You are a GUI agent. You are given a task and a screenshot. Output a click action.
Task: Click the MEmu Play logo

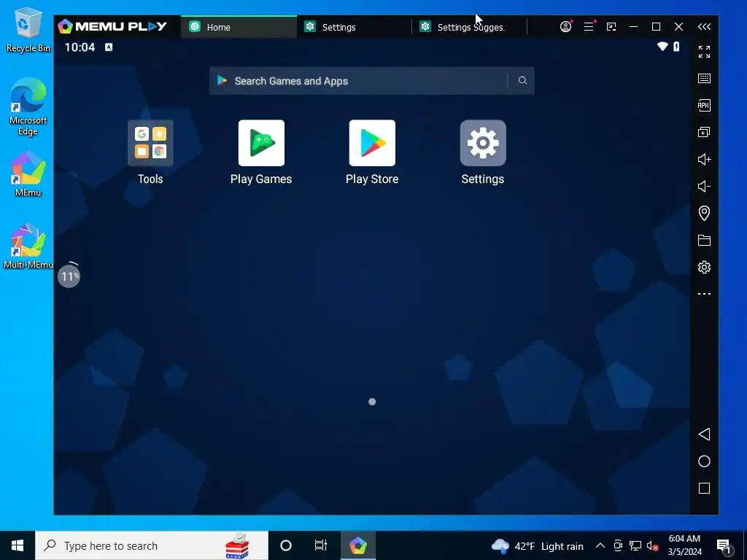pos(112,27)
